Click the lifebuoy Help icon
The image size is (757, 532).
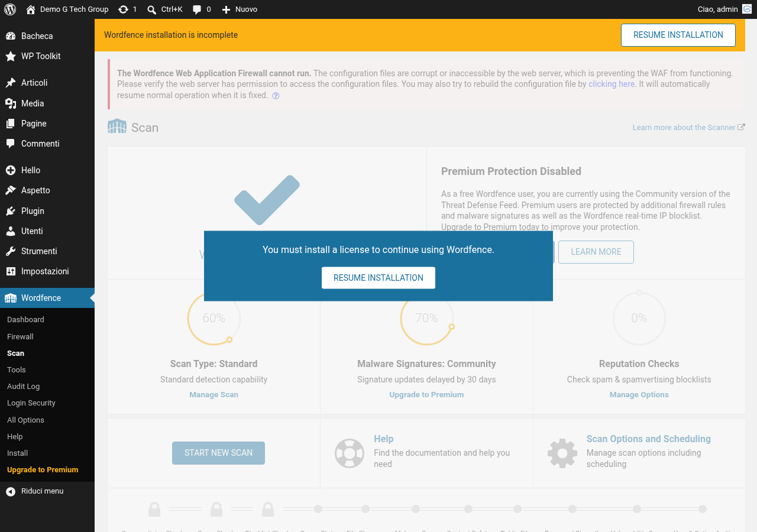[x=350, y=453]
